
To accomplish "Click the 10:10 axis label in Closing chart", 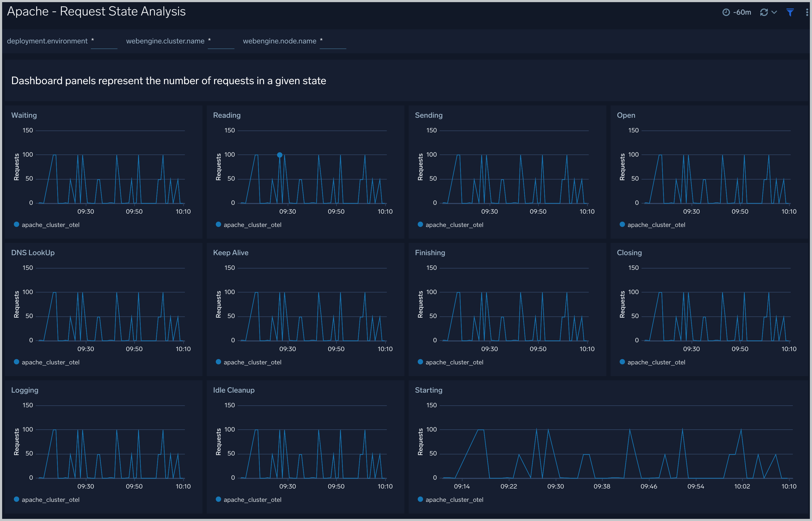I will [x=789, y=349].
